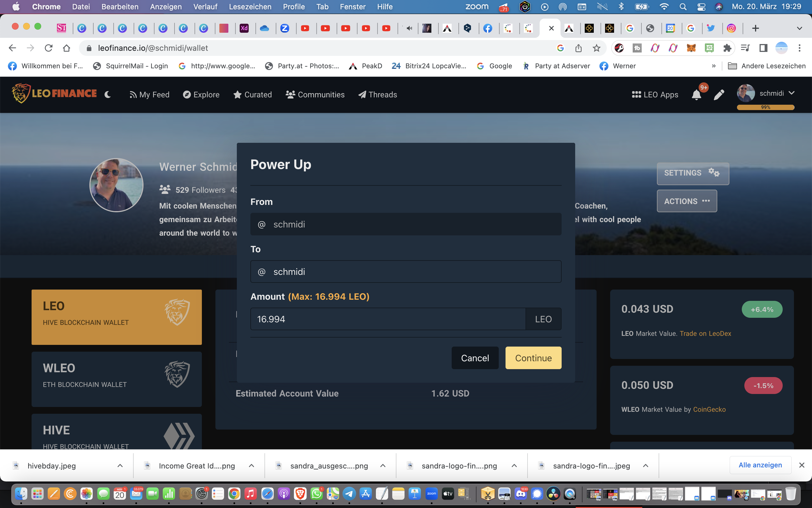The height and width of the screenshot is (508, 812).
Task: Click Alle anzeigen downloads button
Action: (x=760, y=465)
